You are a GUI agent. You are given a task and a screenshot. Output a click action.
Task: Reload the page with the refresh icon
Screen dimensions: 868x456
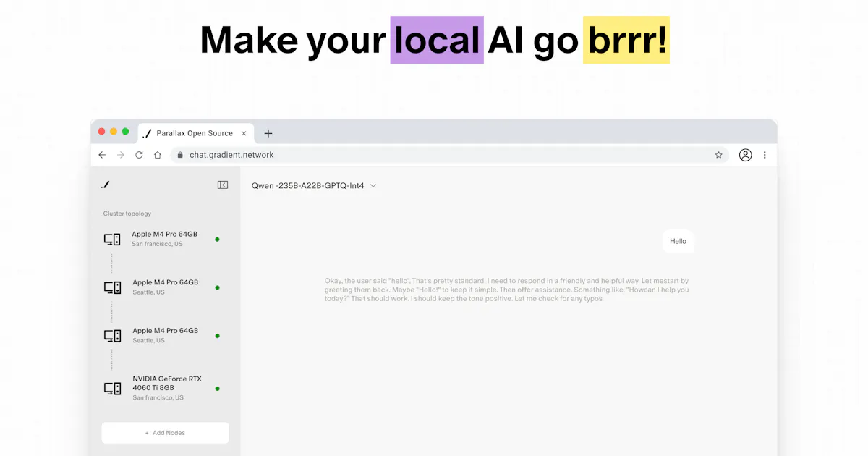(x=139, y=155)
